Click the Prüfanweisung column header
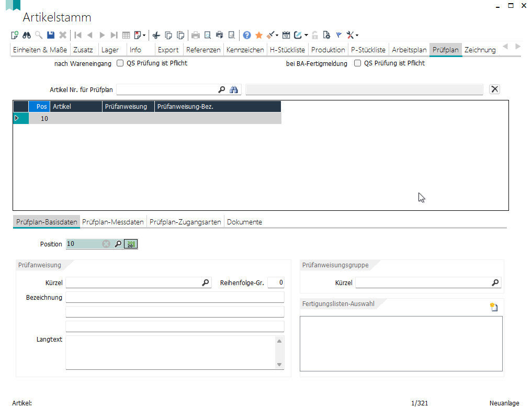Viewport: 532px width, 407px height. tap(128, 107)
